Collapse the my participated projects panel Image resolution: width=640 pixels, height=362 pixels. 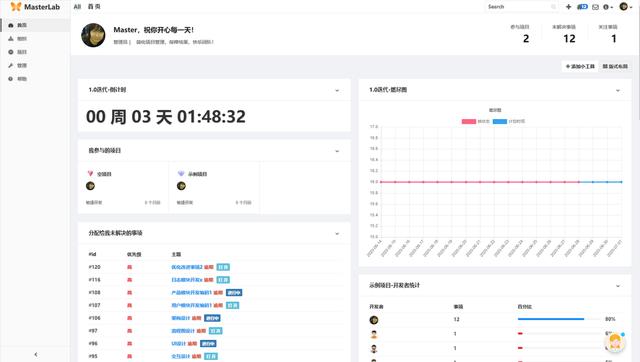337,151
